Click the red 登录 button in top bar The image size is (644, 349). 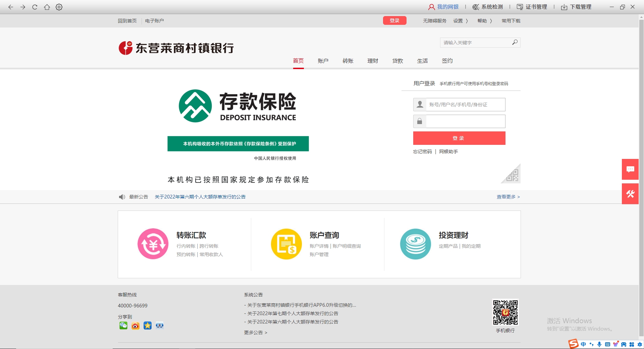[395, 20]
